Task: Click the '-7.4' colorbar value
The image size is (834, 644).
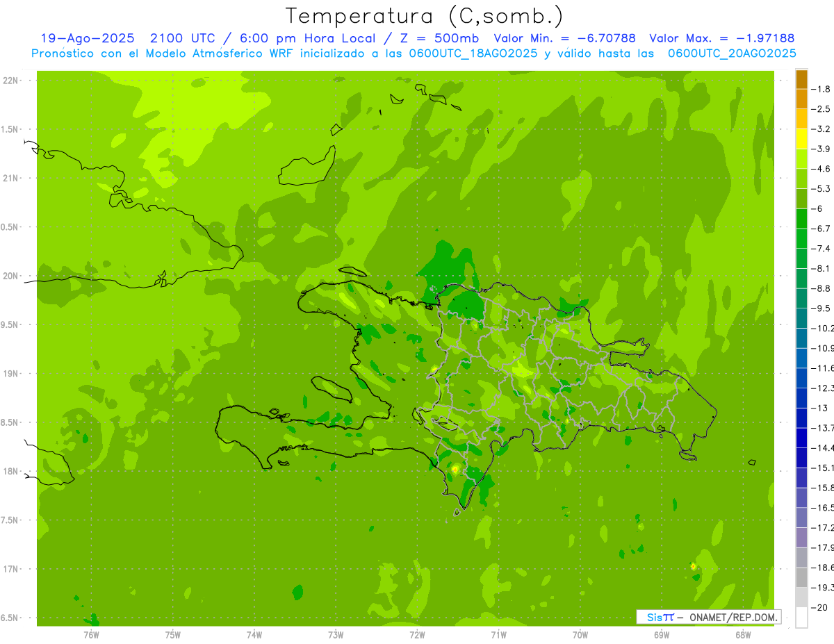Action: (x=822, y=249)
